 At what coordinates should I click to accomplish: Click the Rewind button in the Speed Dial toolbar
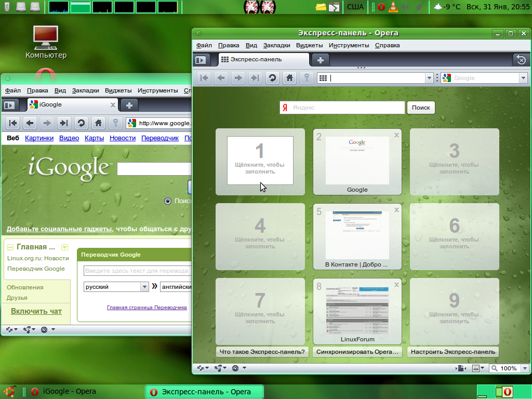(x=204, y=78)
